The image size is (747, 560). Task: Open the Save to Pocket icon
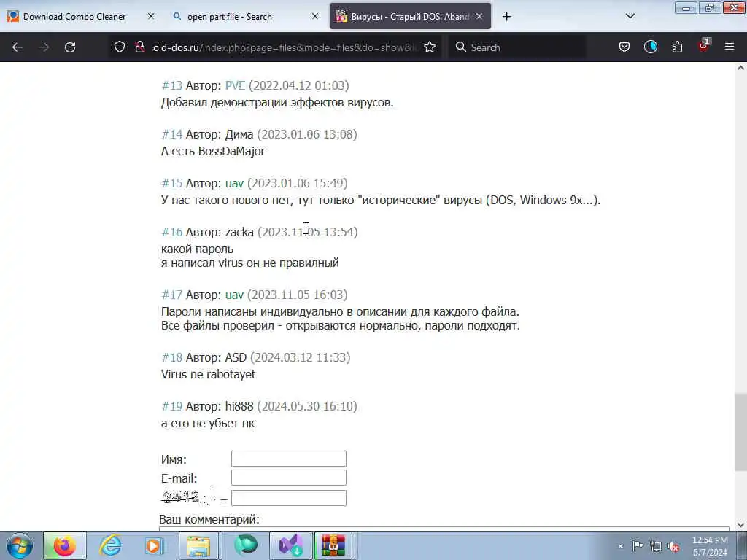click(x=624, y=47)
